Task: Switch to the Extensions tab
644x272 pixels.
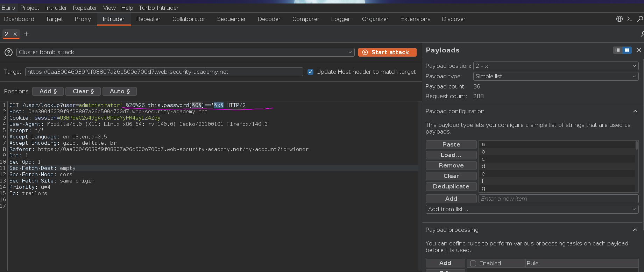Action: point(415,19)
